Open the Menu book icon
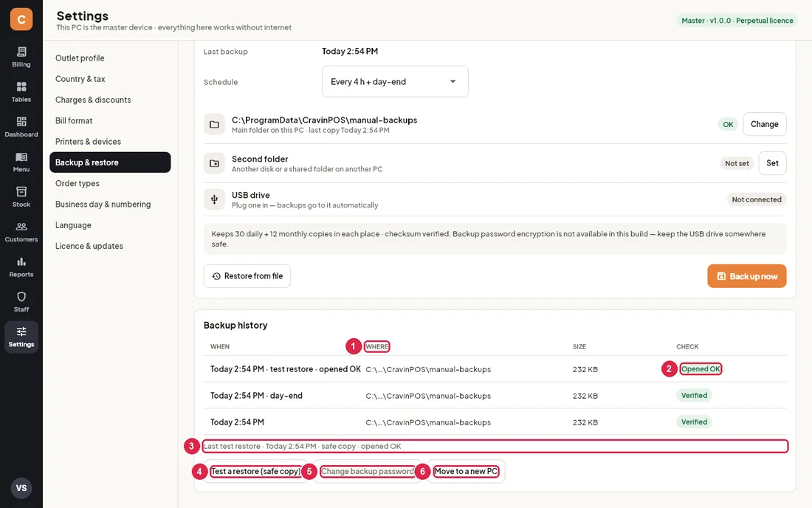This screenshot has width=812, height=508. 21,157
